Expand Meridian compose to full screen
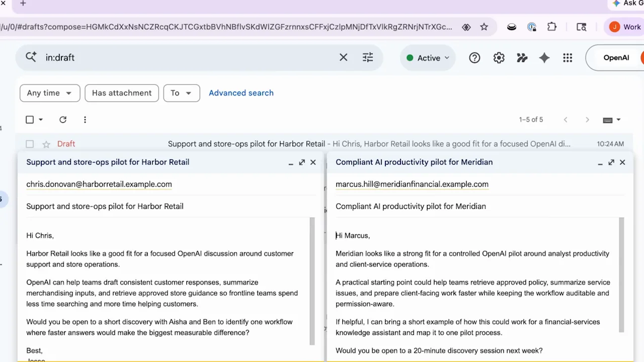644x362 pixels. (611, 162)
